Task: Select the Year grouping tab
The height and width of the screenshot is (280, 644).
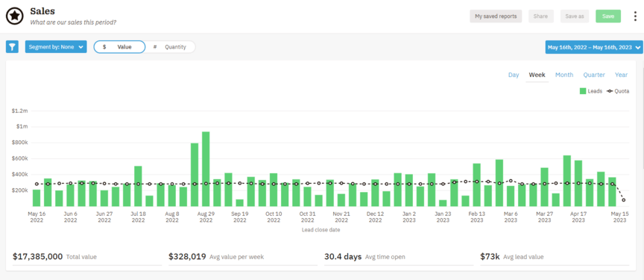Action: click(x=621, y=75)
